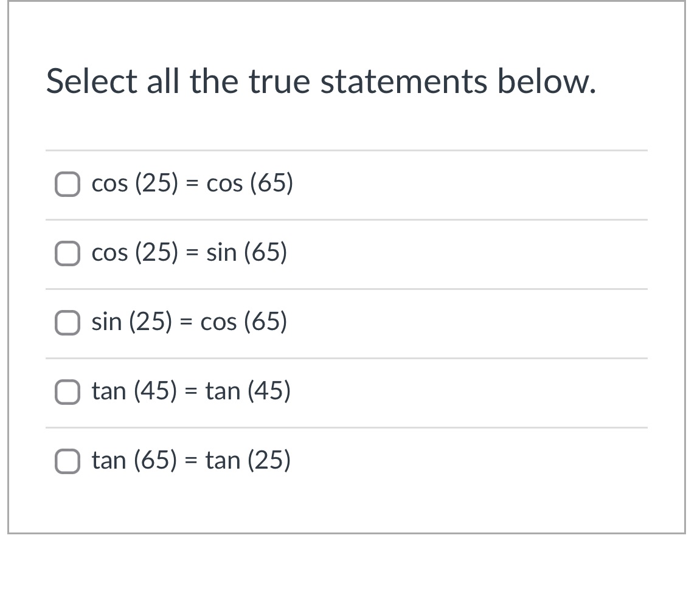700x603 pixels.
Task: Click the statement tan (65) = tan (25)
Action: [192, 460]
